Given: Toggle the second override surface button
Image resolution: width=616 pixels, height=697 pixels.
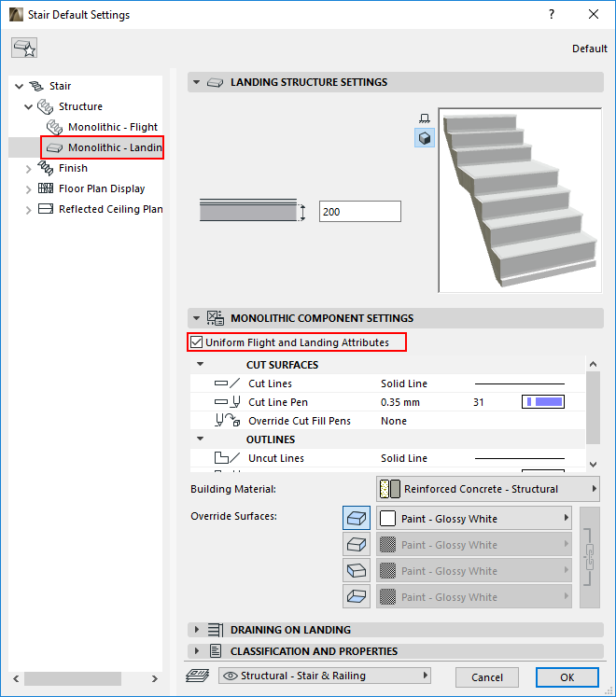Looking at the screenshot, I should 357,545.
